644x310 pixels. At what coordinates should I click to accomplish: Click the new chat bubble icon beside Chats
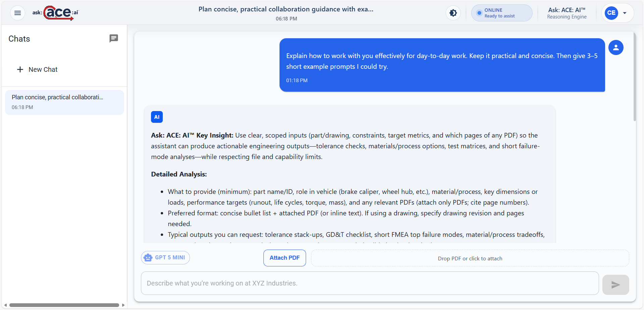pyautogui.click(x=114, y=39)
